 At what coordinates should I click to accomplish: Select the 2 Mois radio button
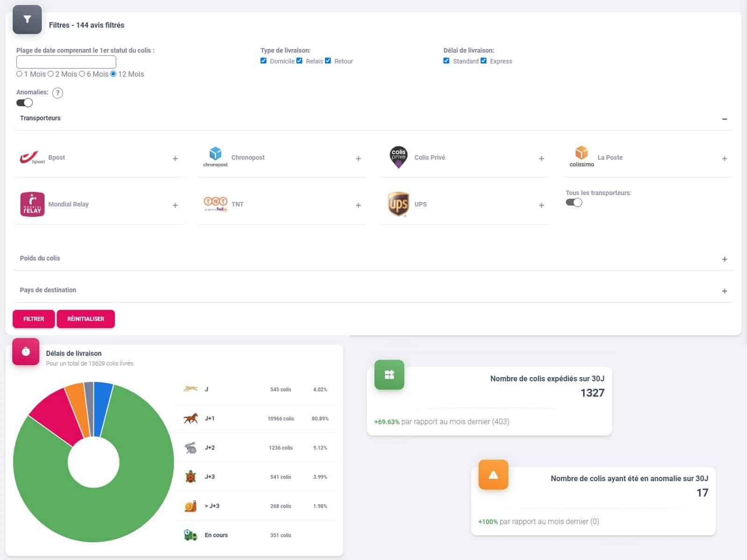pyautogui.click(x=50, y=74)
